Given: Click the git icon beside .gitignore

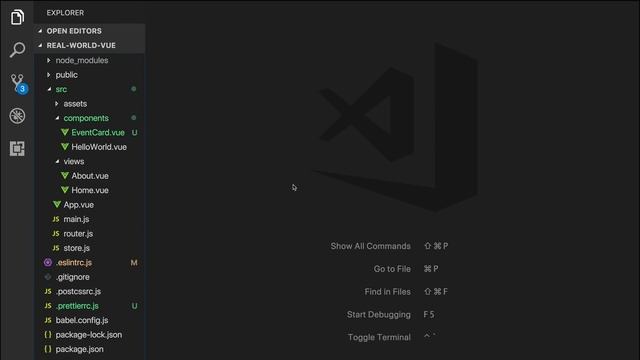Looking at the screenshot, I should (48, 277).
